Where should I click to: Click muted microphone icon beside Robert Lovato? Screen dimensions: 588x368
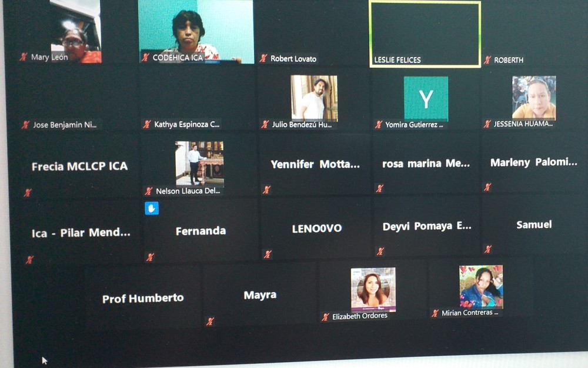263,58
